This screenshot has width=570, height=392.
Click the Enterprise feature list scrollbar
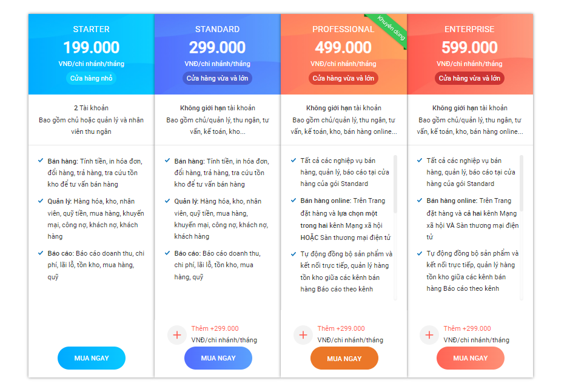(521, 184)
